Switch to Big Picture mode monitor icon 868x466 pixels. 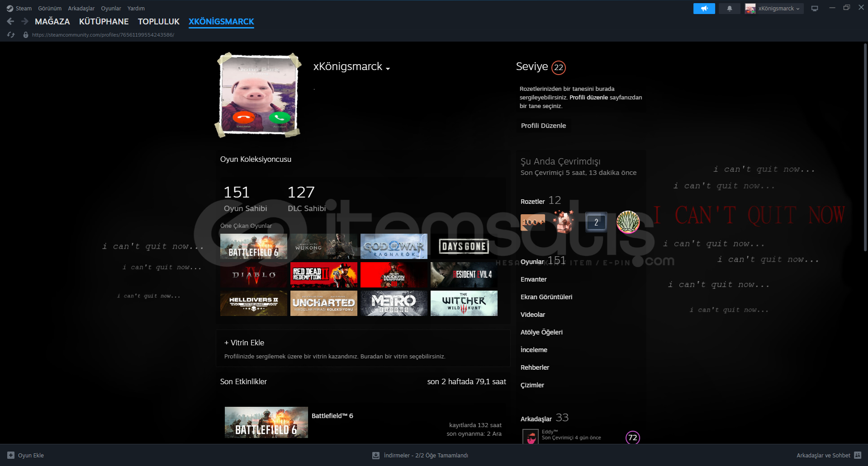[x=815, y=9]
